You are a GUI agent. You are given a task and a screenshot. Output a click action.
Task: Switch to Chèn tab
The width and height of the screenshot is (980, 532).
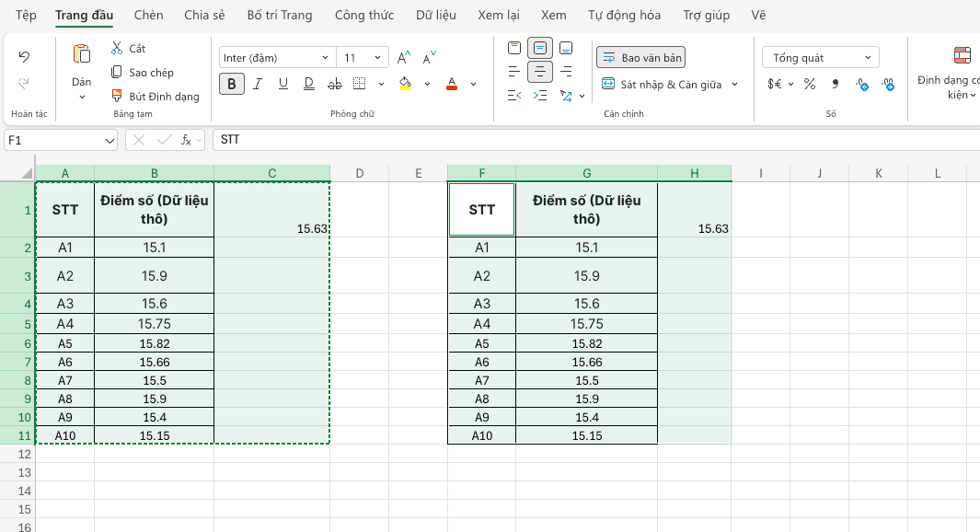pyautogui.click(x=149, y=15)
